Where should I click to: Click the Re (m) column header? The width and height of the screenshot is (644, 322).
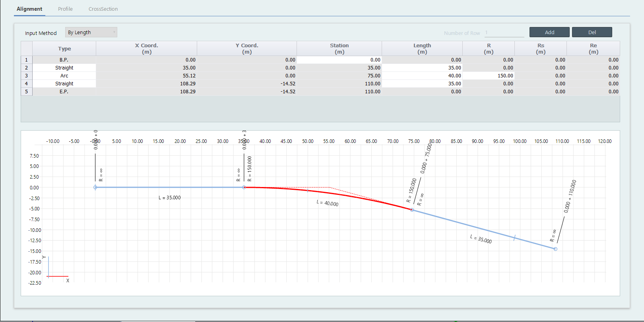point(593,48)
